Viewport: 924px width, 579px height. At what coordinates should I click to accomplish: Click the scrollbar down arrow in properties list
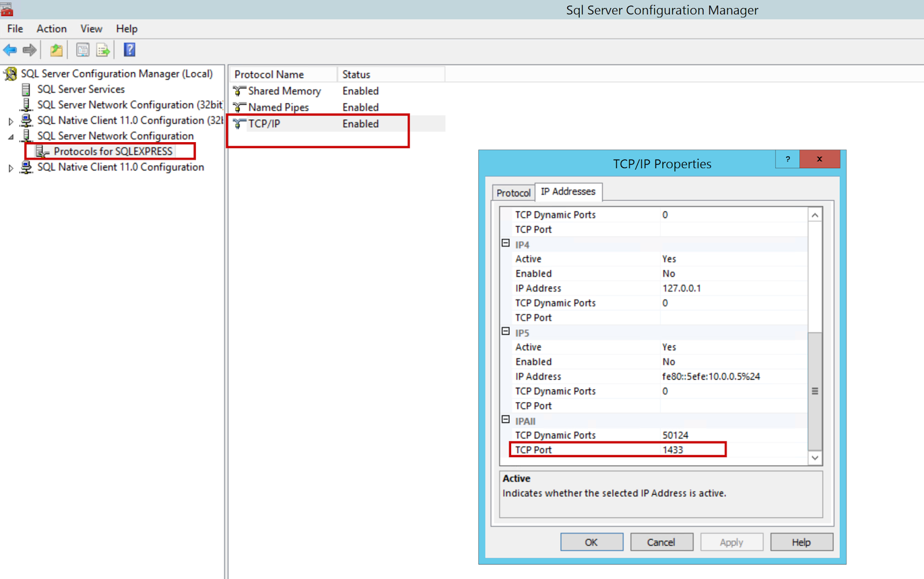815,458
